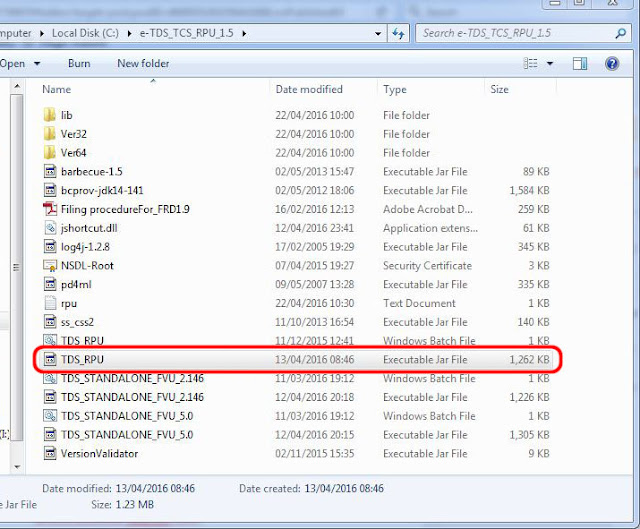Click the 1,584 KB size cell

pos(529,191)
